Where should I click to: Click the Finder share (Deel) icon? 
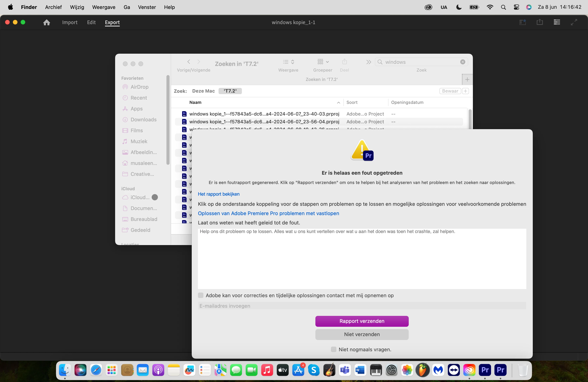coord(344,62)
